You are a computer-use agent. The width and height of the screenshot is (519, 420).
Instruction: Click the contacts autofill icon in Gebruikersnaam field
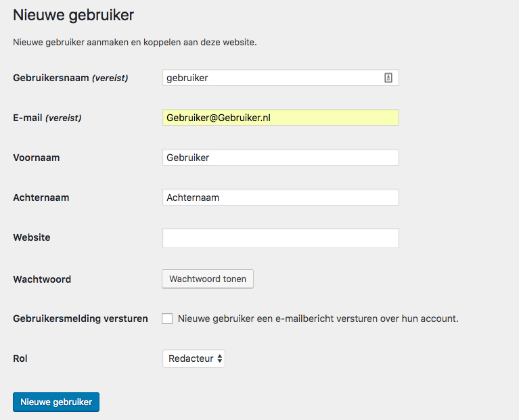tap(388, 78)
